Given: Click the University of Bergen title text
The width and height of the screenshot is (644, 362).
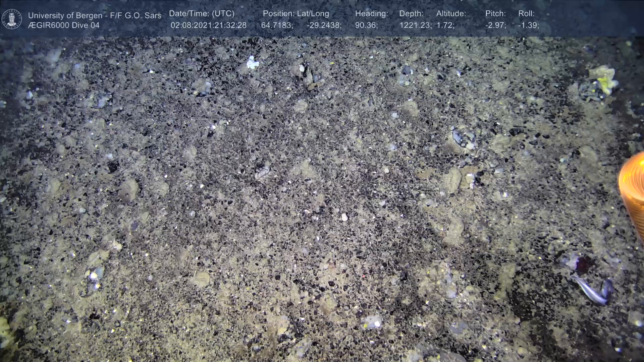Looking at the screenshot, I should pos(95,15).
